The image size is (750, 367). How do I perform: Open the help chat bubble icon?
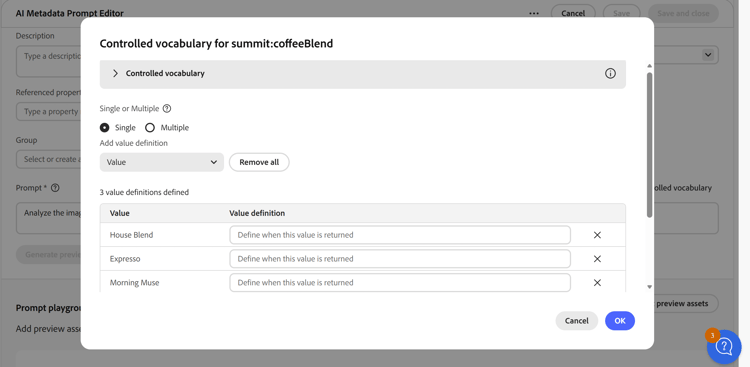(x=724, y=347)
